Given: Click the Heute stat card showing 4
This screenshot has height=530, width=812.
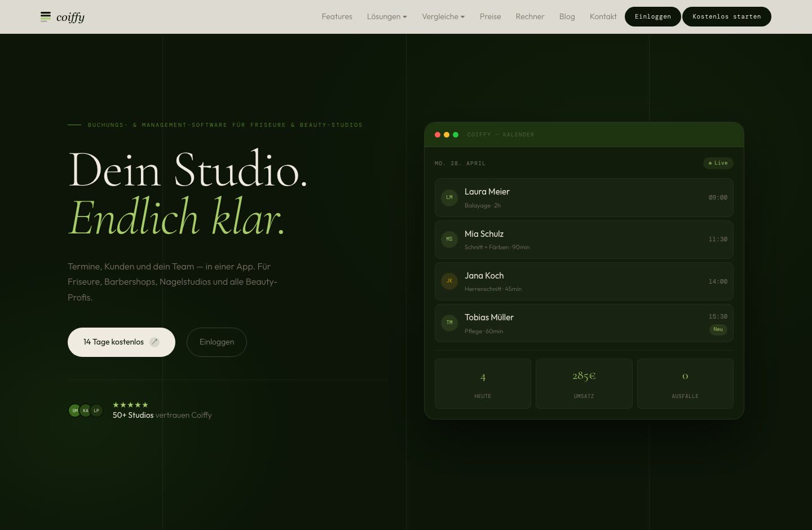Looking at the screenshot, I should tap(483, 383).
